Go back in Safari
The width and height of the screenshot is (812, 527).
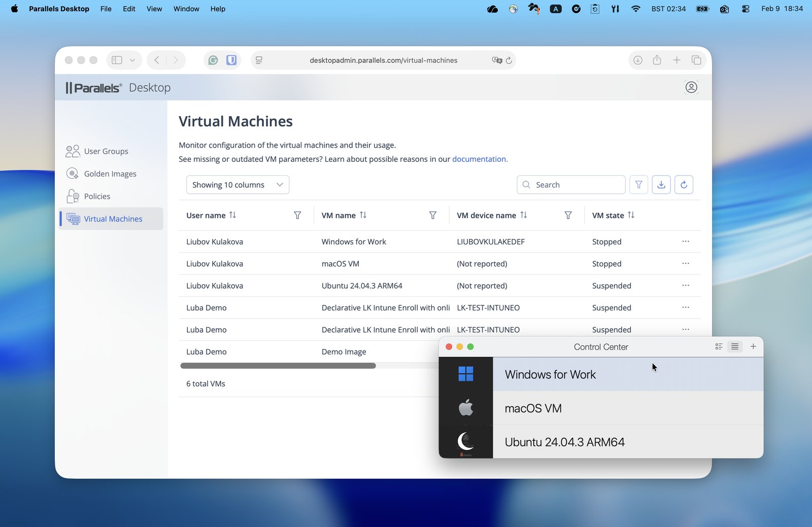[157, 60]
